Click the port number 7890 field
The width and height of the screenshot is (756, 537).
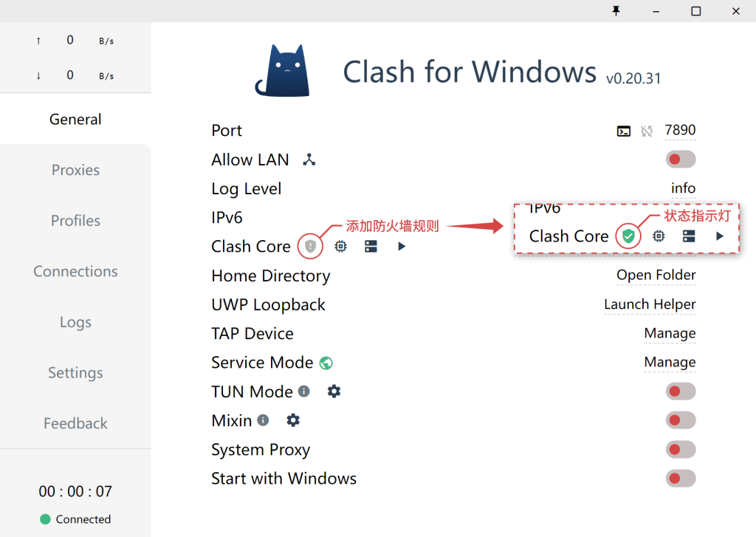click(x=680, y=130)
